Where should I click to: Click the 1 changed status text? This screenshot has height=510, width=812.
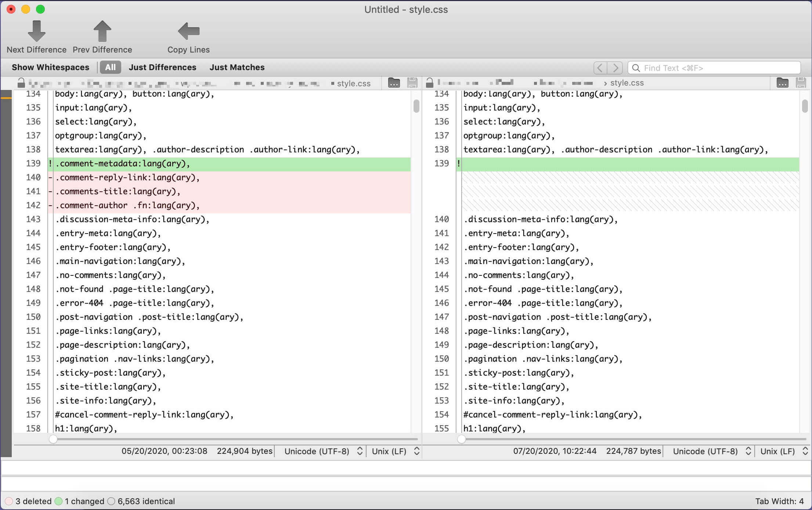tap(84, 501)
